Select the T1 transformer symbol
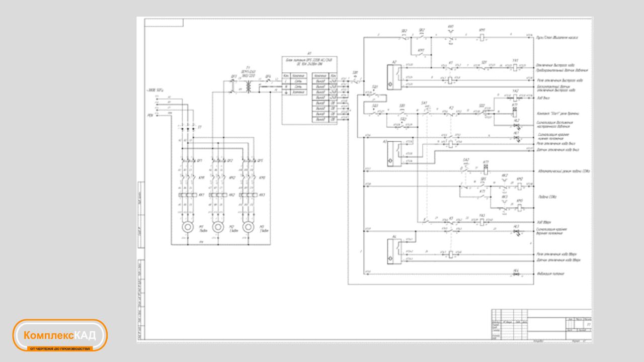The image size is (644, 362). point(248,87)
